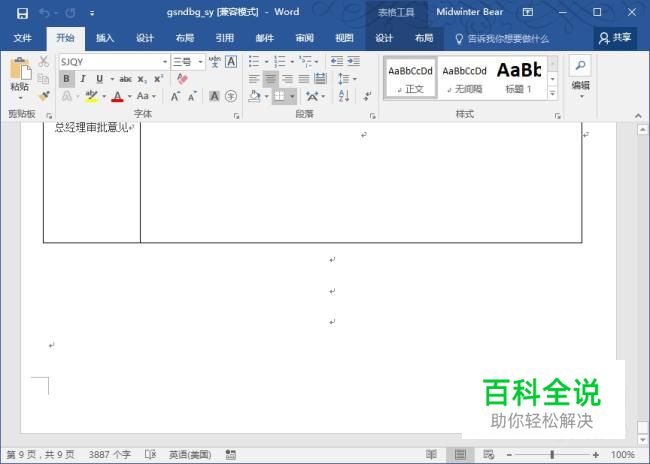Apply bullet list formatting
This screenshot has width=650, height=464.
coord(254,62)
